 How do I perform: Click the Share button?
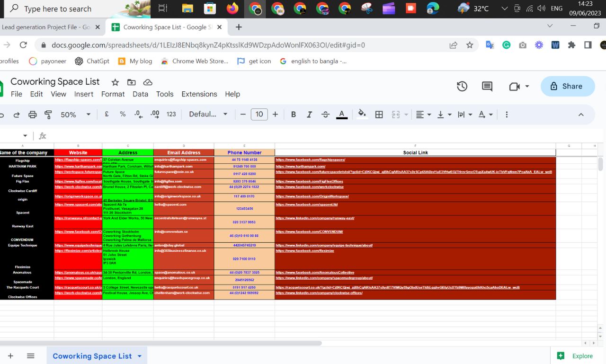coord(567,86)
